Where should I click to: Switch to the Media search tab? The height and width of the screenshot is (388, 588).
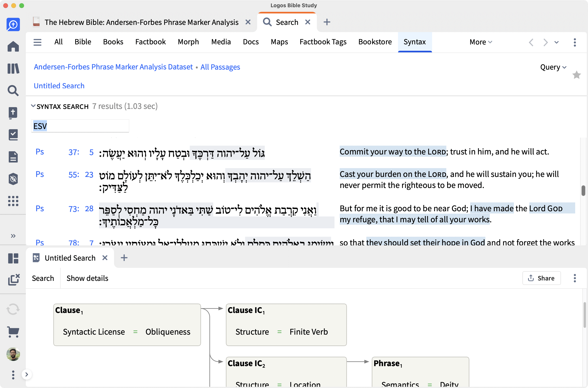(221, 42)
